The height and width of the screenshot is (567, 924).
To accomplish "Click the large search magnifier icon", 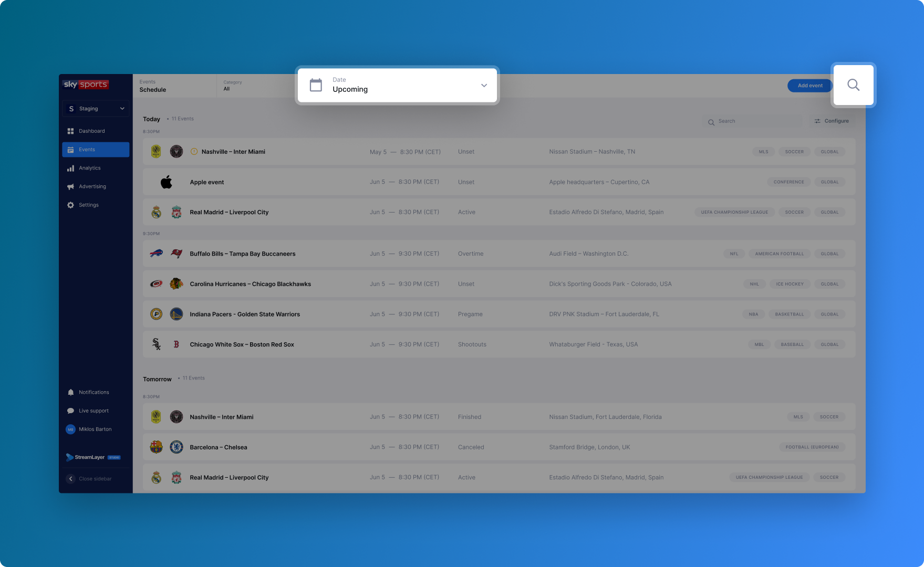I will 853,85.
